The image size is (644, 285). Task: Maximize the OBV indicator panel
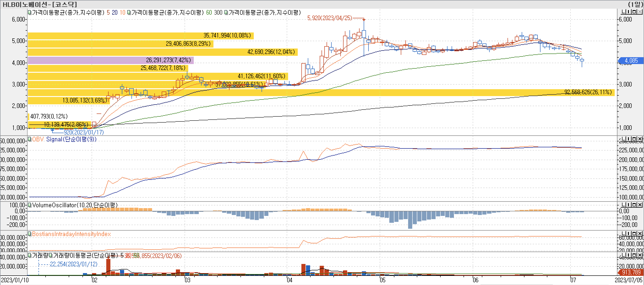[x=634, y=139]
